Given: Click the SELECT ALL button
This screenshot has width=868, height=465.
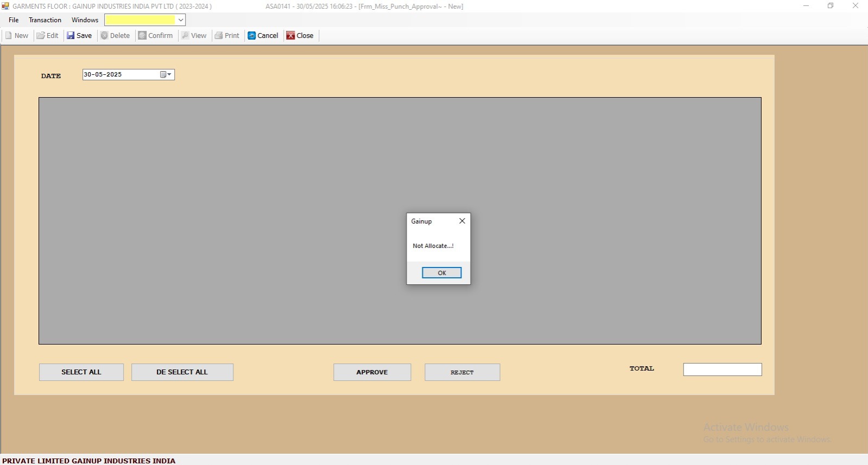Looking at the screenshot, I should click(x=81, y=372).
